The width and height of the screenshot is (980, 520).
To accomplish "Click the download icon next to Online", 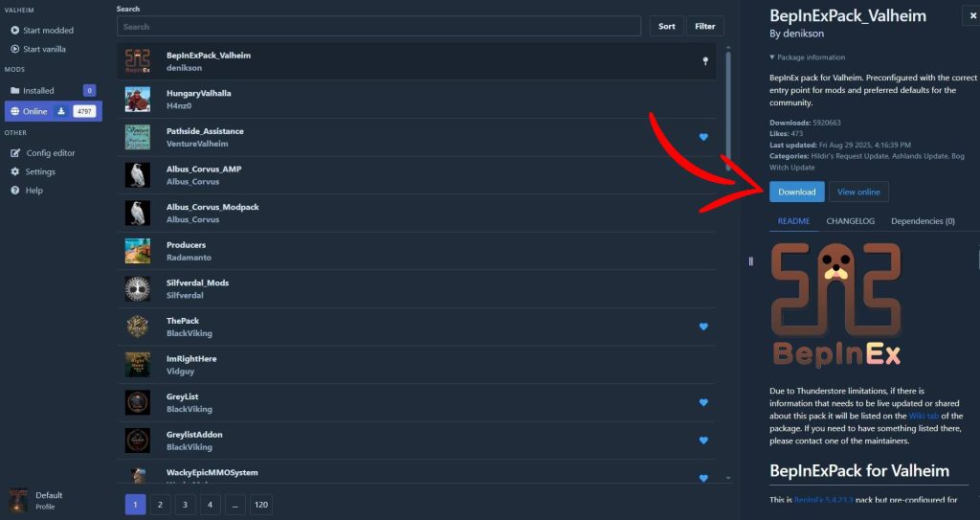I will (61, 111).
